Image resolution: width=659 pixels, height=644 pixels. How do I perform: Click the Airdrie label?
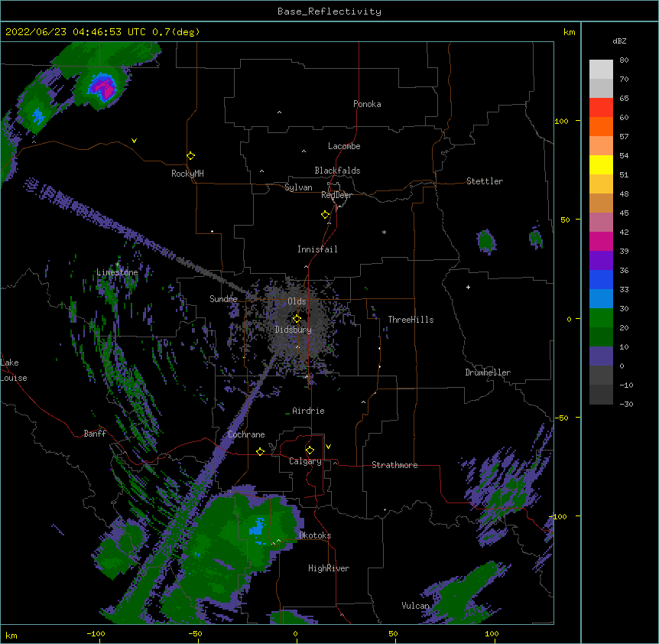[308, 411]
